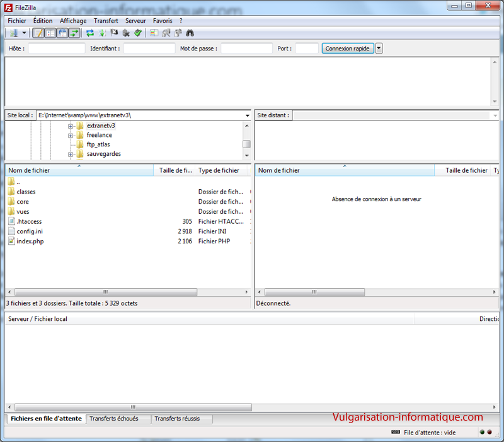The image size is (504, 442).
Task: Open the Connexion rapide history dropdown arrow
Action: pyautogui.click(x=379, y=49)
